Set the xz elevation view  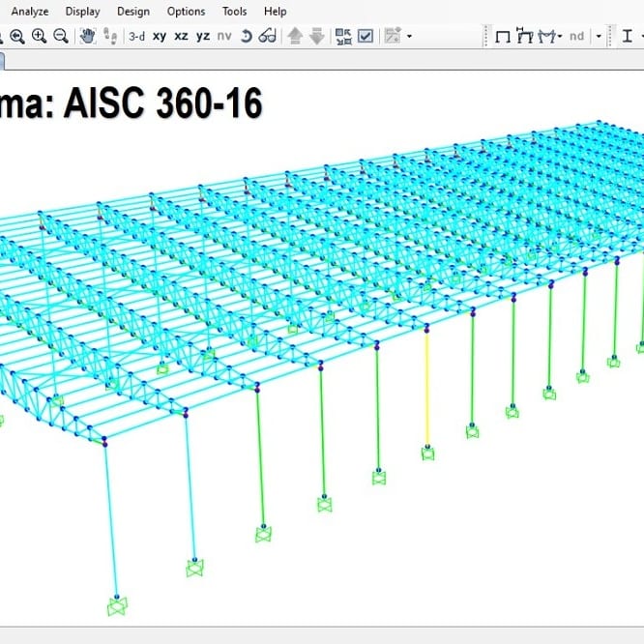point(181,37)
